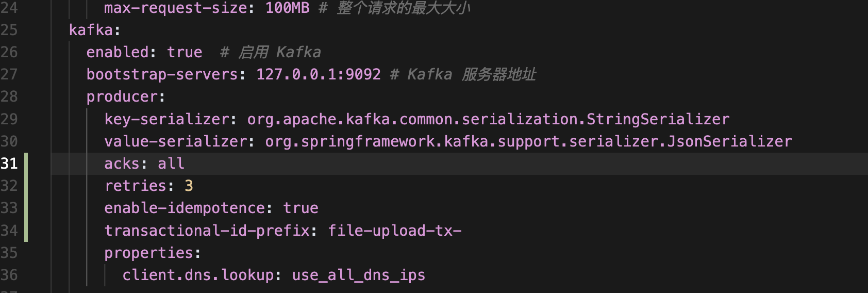Click the enabled true value

185,52
